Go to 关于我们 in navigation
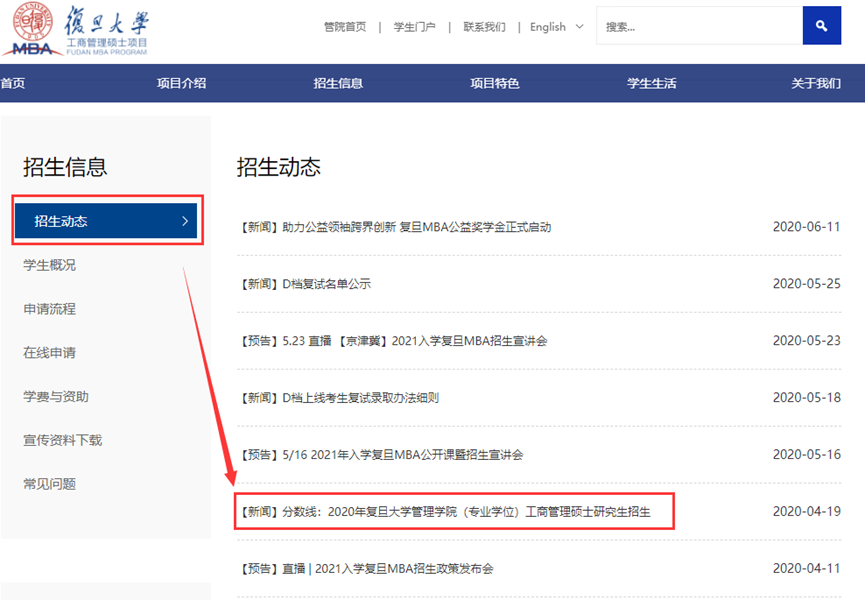The image size is (865, 600). click(816, 83)
